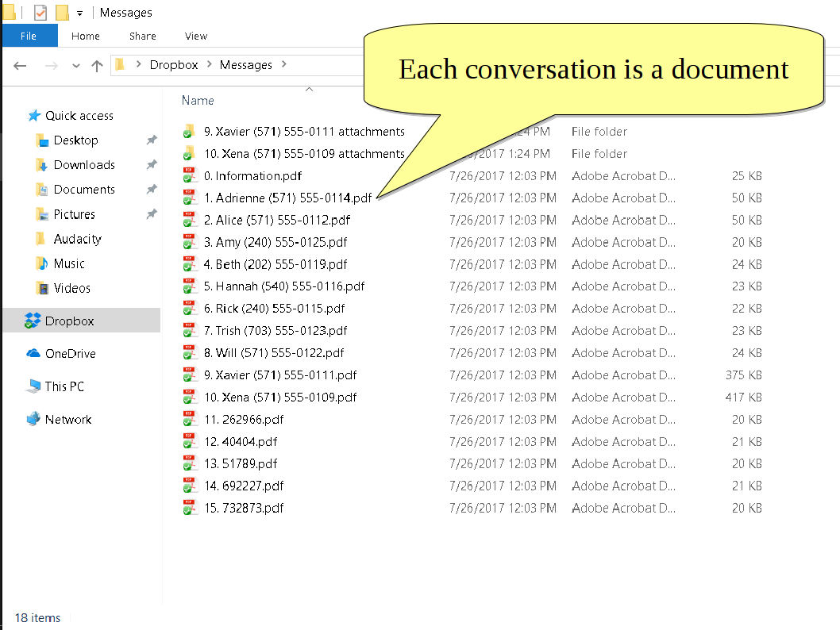Expand the Quick Access Toolbar customize dropdown

click(80, 13)
